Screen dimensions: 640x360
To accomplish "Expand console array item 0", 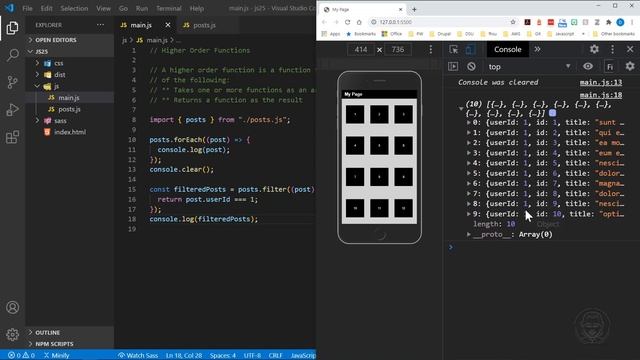I will pos(469,122).
